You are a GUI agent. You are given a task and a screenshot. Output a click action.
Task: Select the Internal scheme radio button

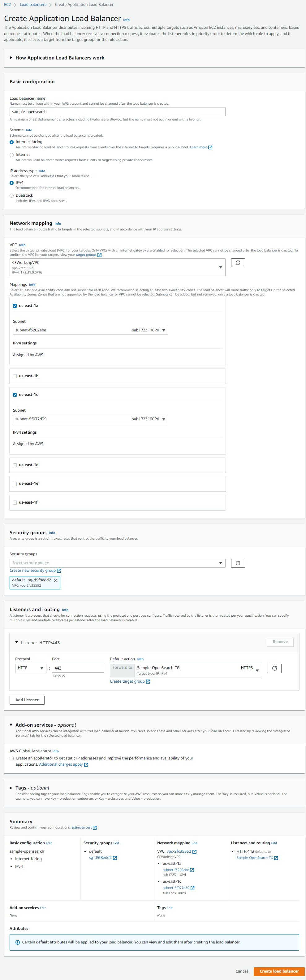pos(12,155)
